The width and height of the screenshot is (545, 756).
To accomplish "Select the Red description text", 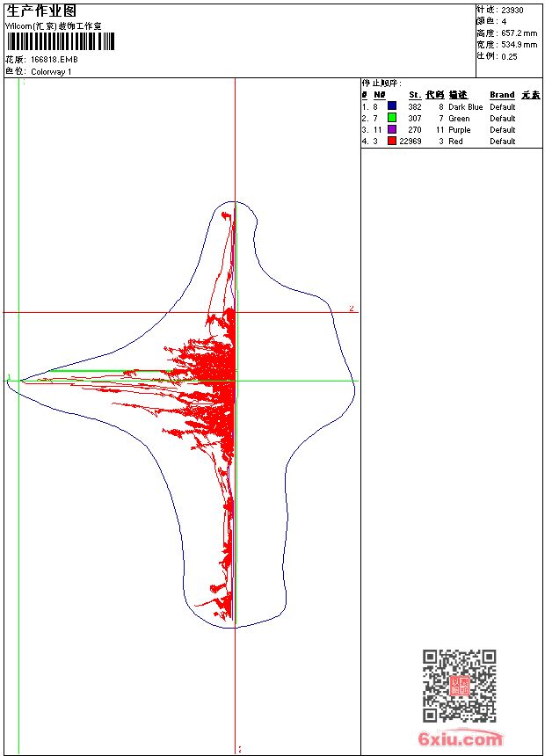I will click(455, 142).
